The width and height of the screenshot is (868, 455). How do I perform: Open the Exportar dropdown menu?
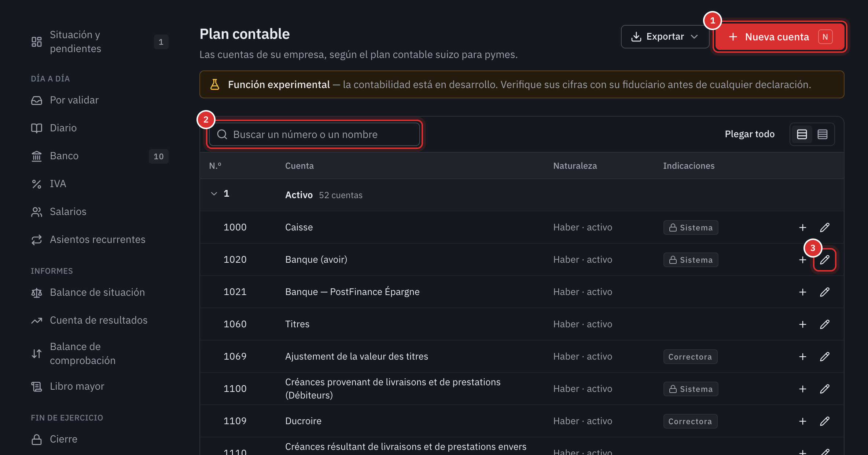pos(665,37)
